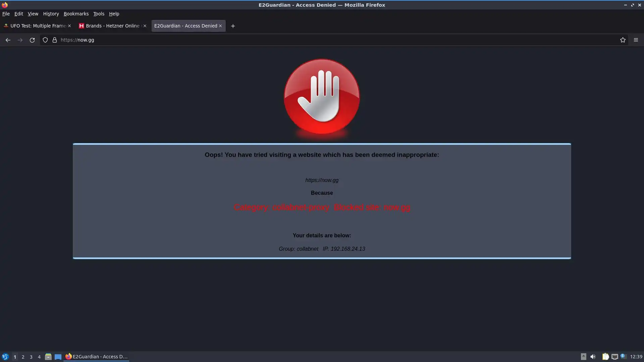Bookmark this page with the star icon
The image size is (644, 362).
tap(623, 40)
